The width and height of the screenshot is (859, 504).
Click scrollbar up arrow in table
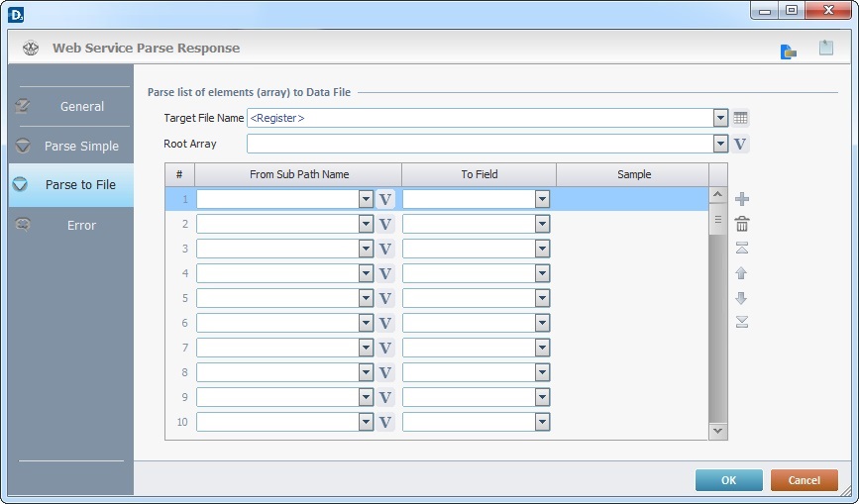[x=717, y=195]
